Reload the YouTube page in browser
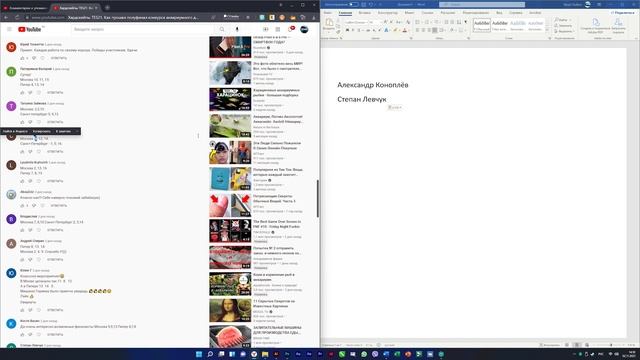This screenshot has height=360, width=640. click(17, 18)
